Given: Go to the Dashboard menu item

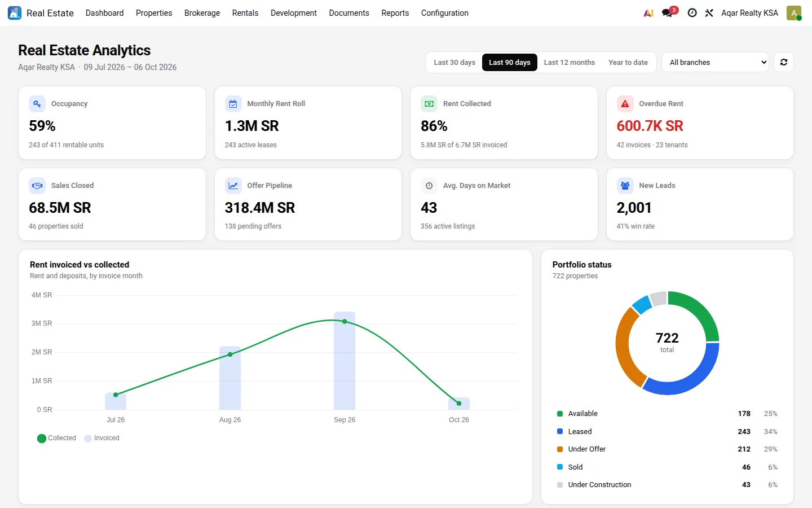Looking at the screenshot, I should click(104, 13).
